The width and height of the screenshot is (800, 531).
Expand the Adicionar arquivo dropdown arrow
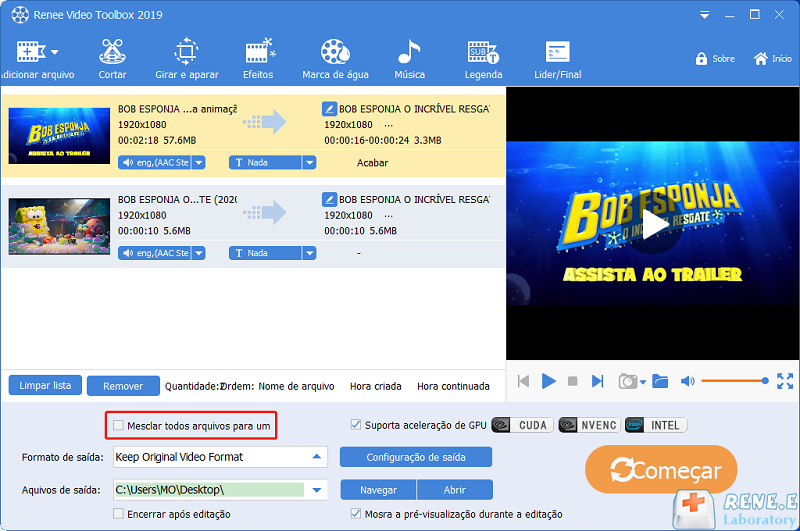55,52
